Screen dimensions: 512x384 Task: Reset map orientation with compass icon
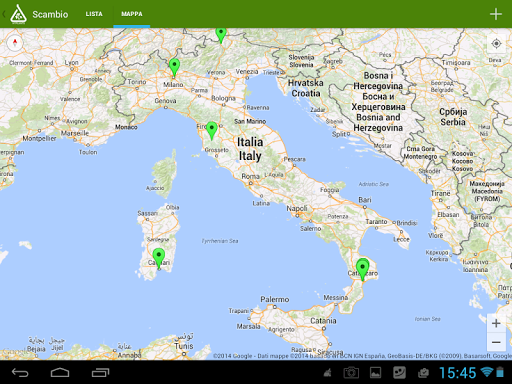pyautogui.click(x=15, y=43)
